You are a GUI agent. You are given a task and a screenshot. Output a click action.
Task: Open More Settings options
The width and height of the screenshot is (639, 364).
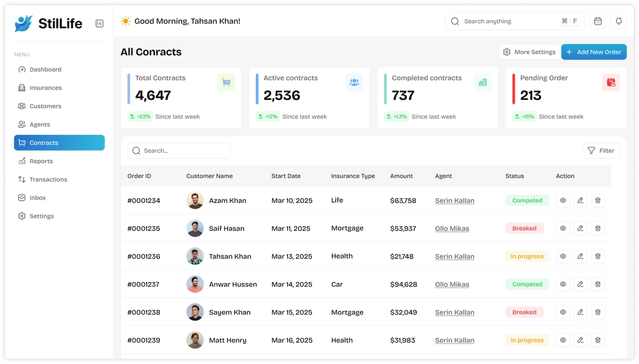(529, 52)
